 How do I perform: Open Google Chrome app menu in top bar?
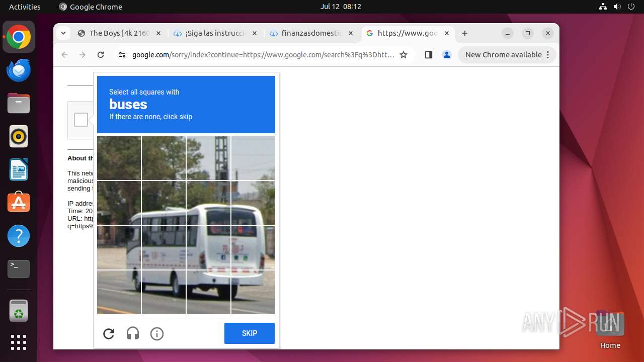(x=91, y=7)
